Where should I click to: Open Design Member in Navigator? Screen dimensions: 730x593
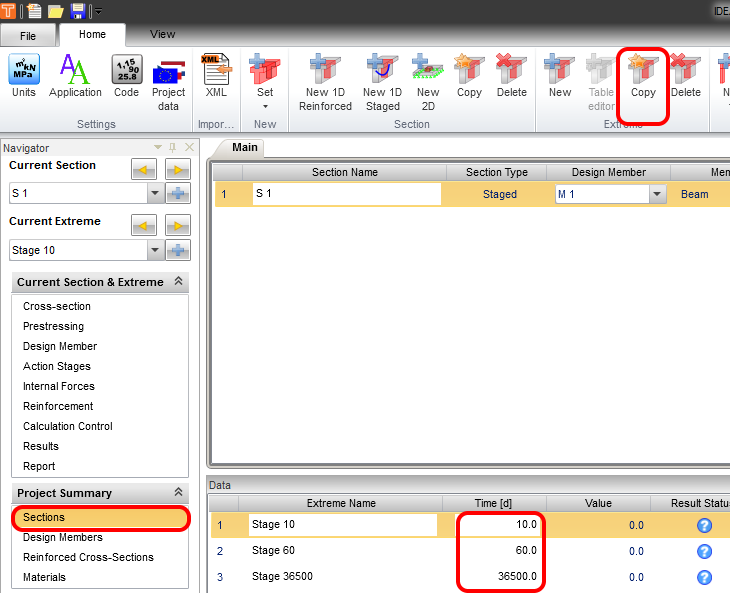[x=60, y=346]
